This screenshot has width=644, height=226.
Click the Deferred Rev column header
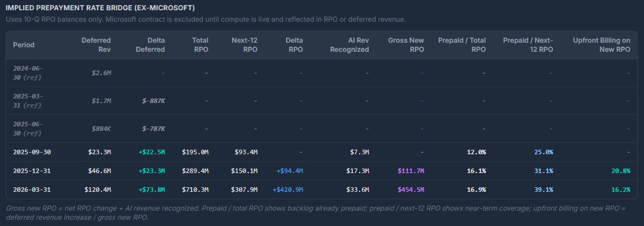tap(96, 45)
